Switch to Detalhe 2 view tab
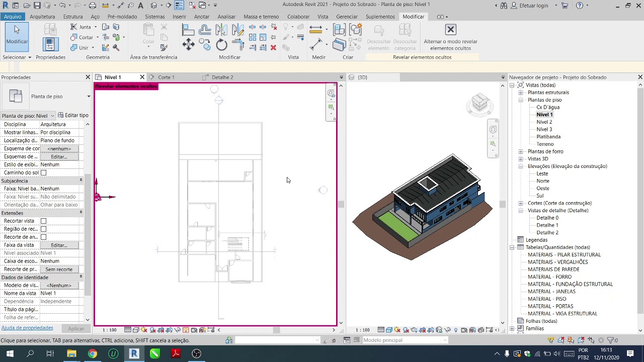This screenshot has width=644, height=362. point(222,77)
